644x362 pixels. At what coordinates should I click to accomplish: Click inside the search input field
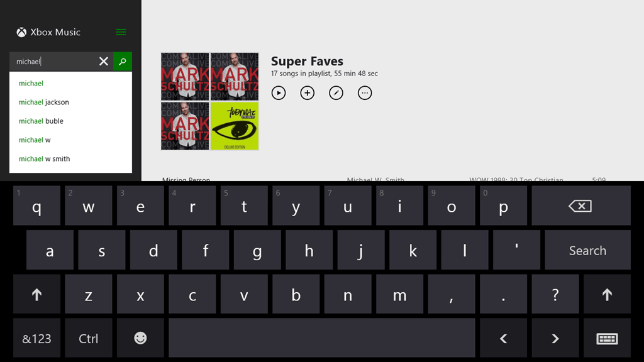click(53, 62)
